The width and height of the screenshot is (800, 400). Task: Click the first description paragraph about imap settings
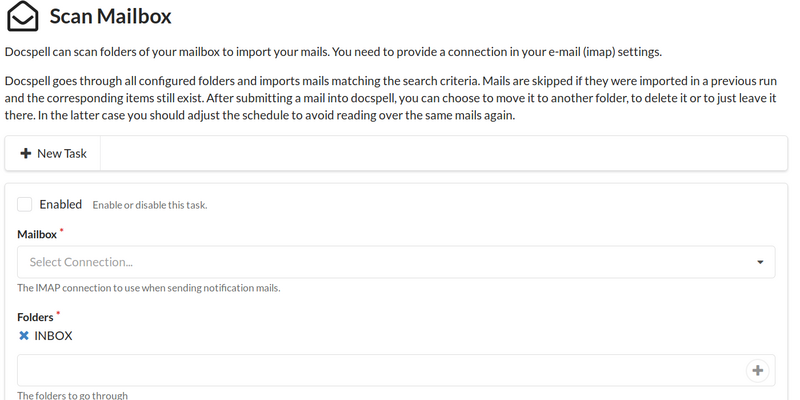pyautogui.click(x=334, y=52)
